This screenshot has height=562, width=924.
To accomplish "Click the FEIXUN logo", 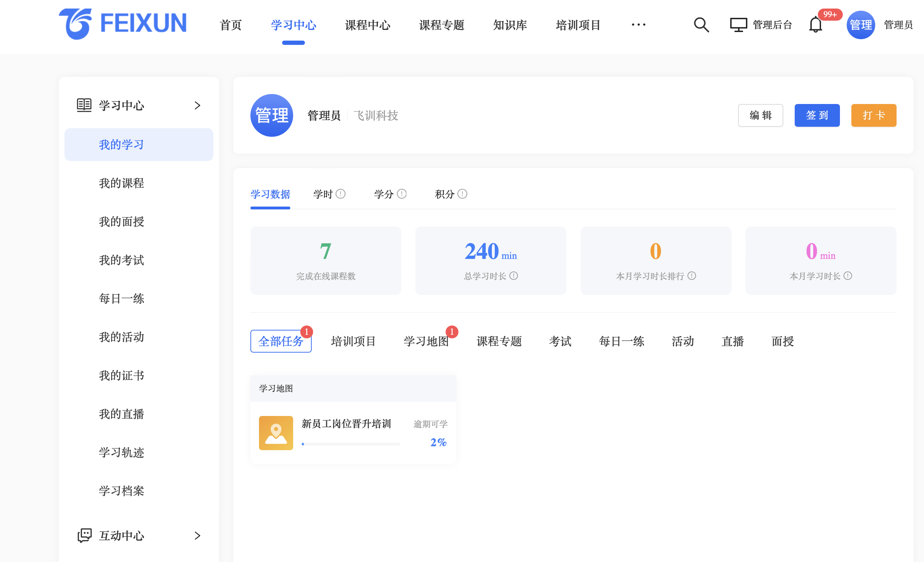I will coord(123,24).
